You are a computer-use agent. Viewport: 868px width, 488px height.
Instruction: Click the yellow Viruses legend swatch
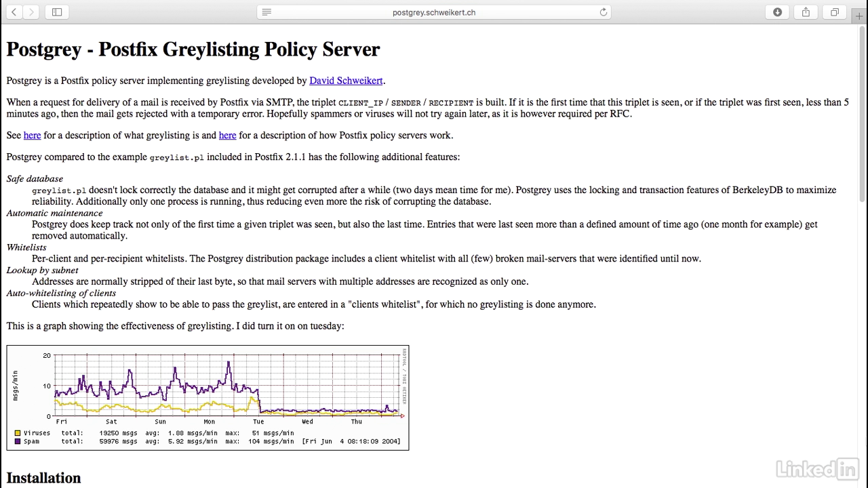click(x=18, y=433)
